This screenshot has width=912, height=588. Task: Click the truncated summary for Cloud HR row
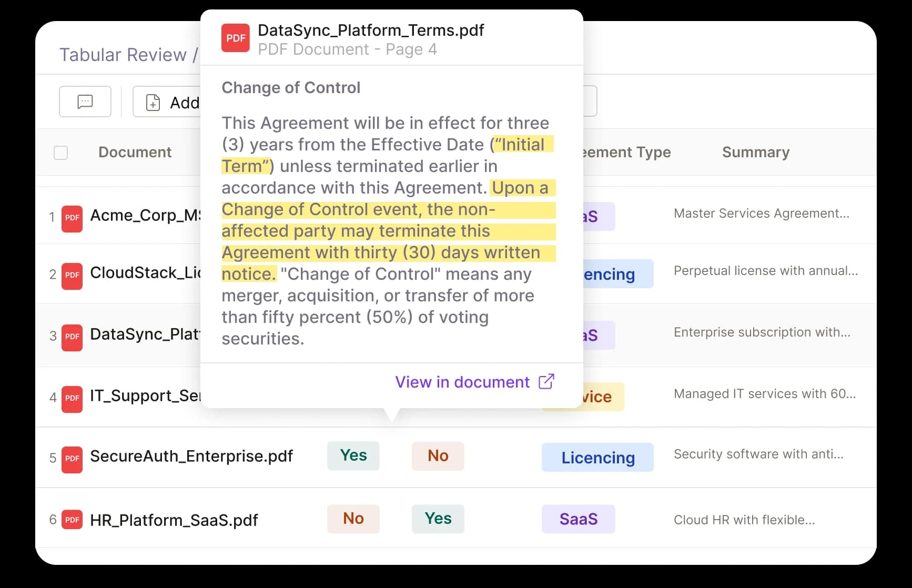(744, 519)
